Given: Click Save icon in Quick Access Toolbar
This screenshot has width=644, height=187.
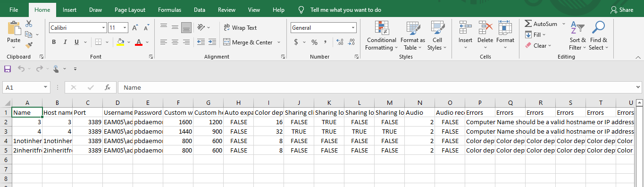Looking at the screenshot, I should click(8, 69).
